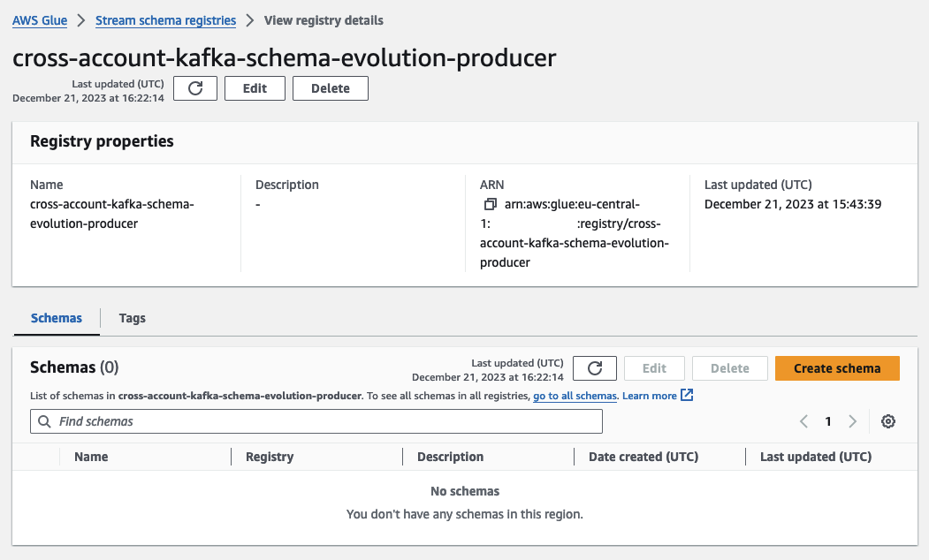Image resolution: width=929 pixels, height=560 pixels.
Task: Select the Schemas tab
Action: point(56,318)
